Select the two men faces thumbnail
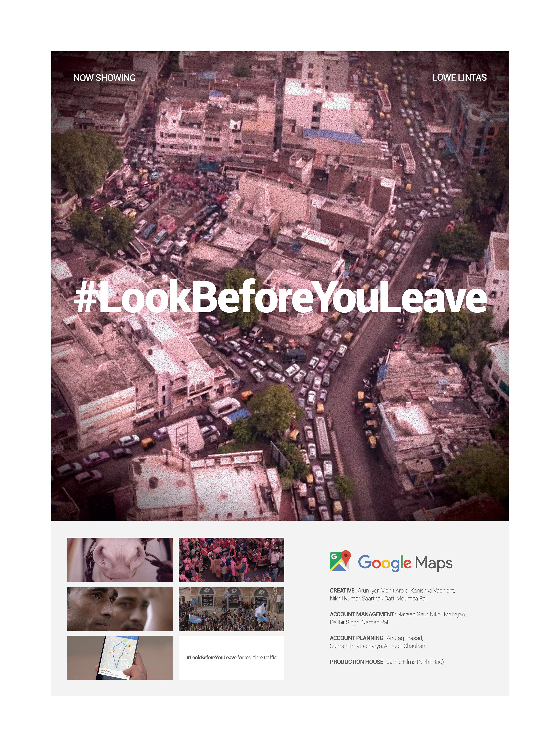The image size is (560, 747). click(120, 609)
